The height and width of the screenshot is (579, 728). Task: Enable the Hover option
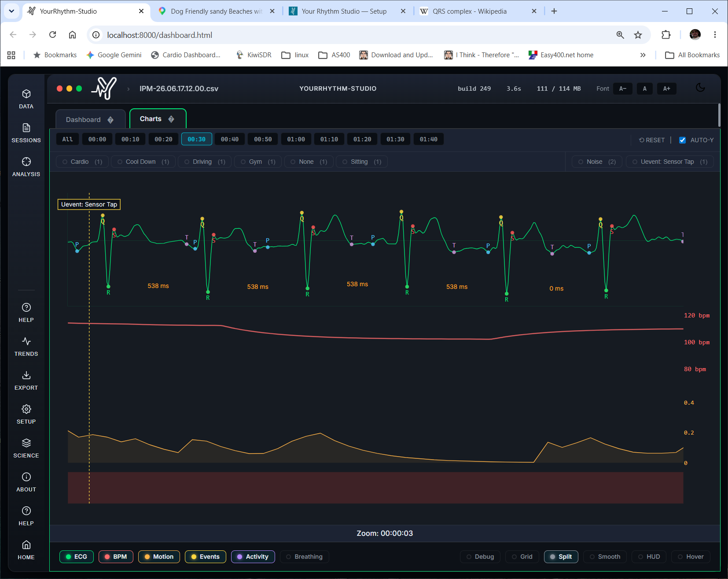click(x=691, y=557)
